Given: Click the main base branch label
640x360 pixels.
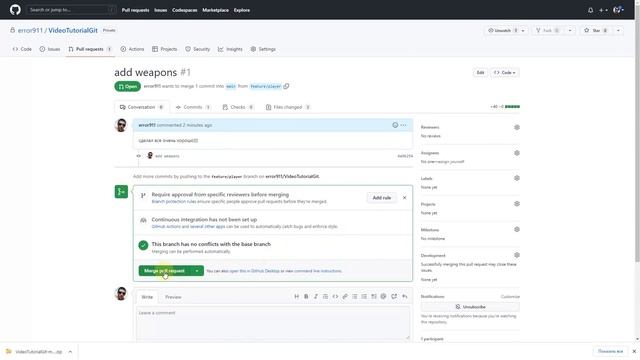Looking at the screenshot, I should pyautogui.click(x=231, y=86).
